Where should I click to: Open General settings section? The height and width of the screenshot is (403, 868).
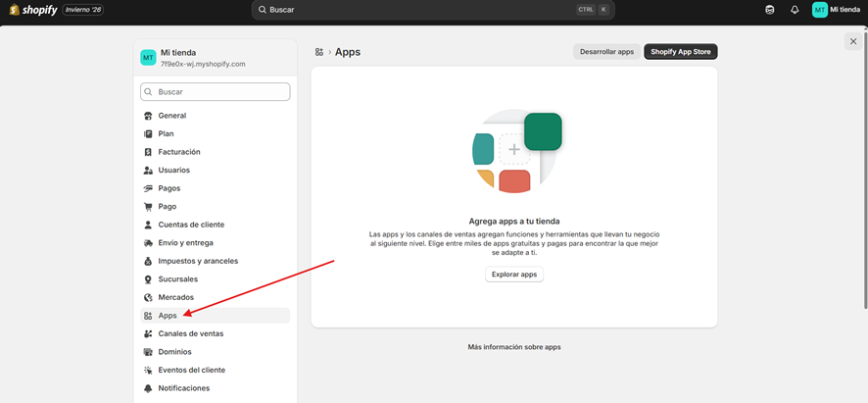172,116
